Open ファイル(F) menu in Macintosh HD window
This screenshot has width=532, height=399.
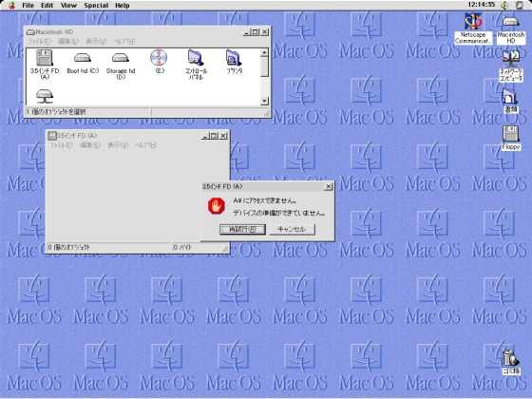click(39, 42)
